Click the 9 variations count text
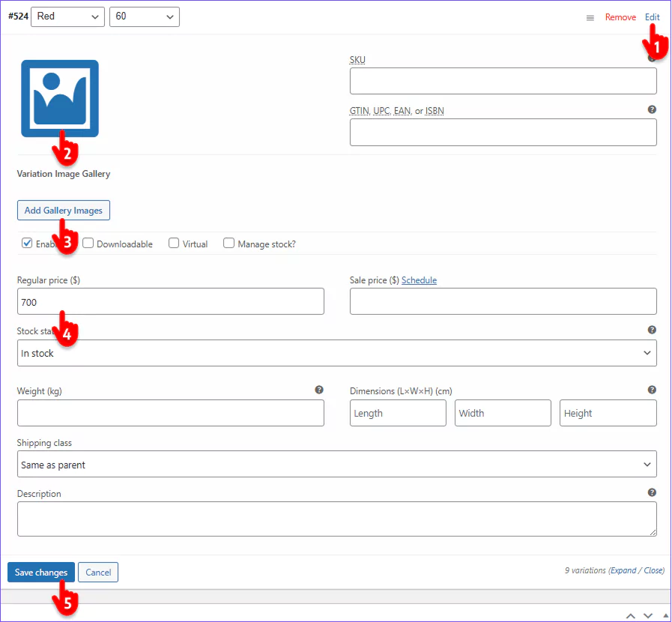The height and width of the screenshot is (622, 672). 585,570
